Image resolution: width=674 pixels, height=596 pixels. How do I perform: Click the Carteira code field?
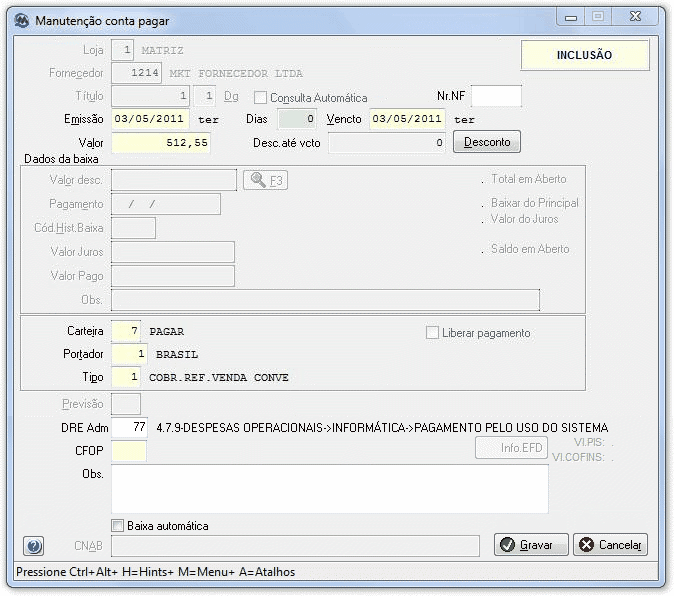(126, 331)
